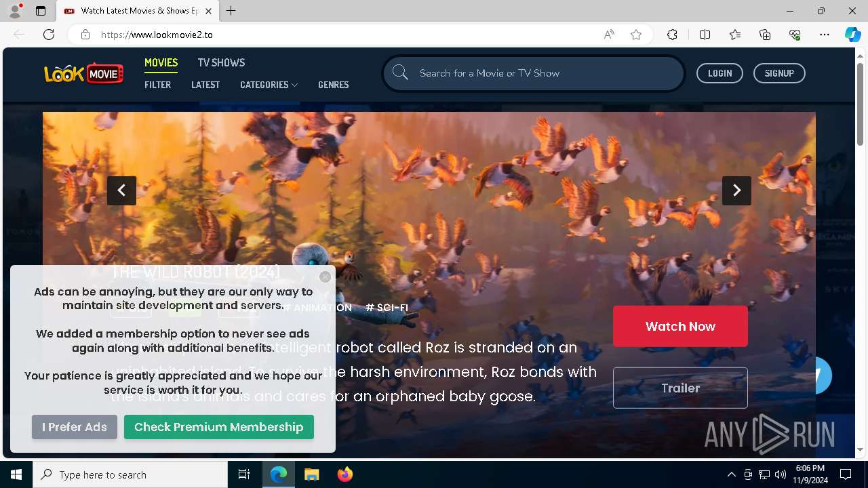Click the taskbar search box
868x488 pixels.
click(x=130, y=474)
